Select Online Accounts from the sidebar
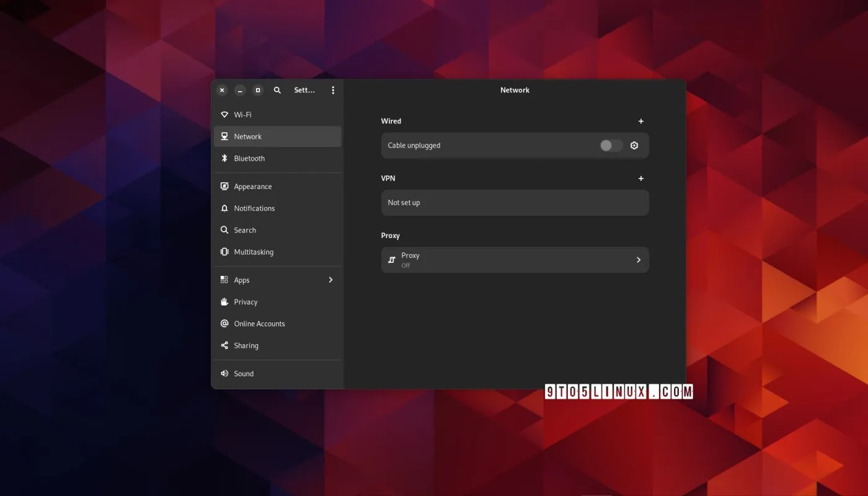868x496 pixels. coord(259,323)
